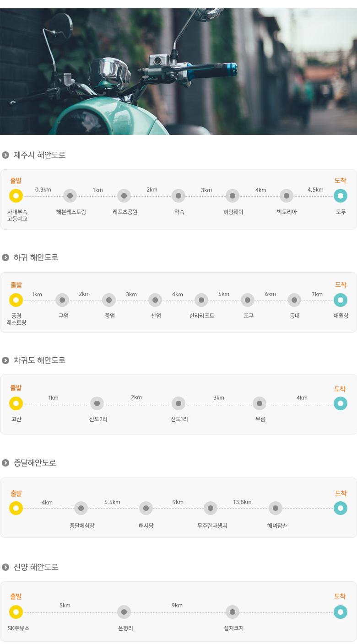Select the 허밍웨이 stop marker
The height and width of the screenshot is (644, 357).
click(233, 196)
